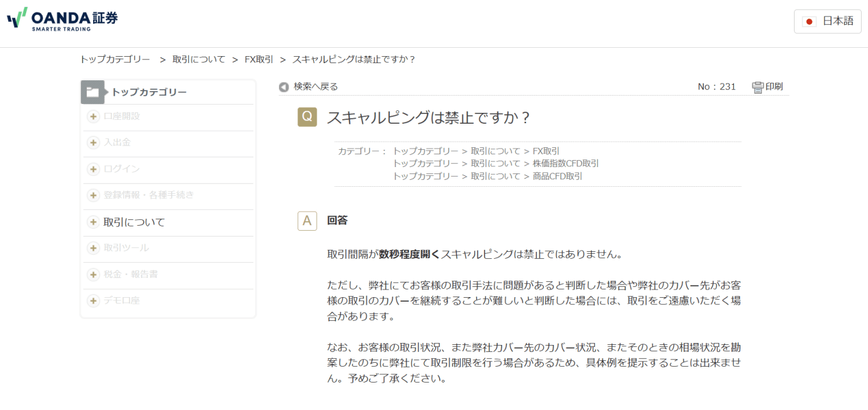Click the トップカテゴリー breadcrumb item
Screen dimensions: 868x410
coord(115,59)
